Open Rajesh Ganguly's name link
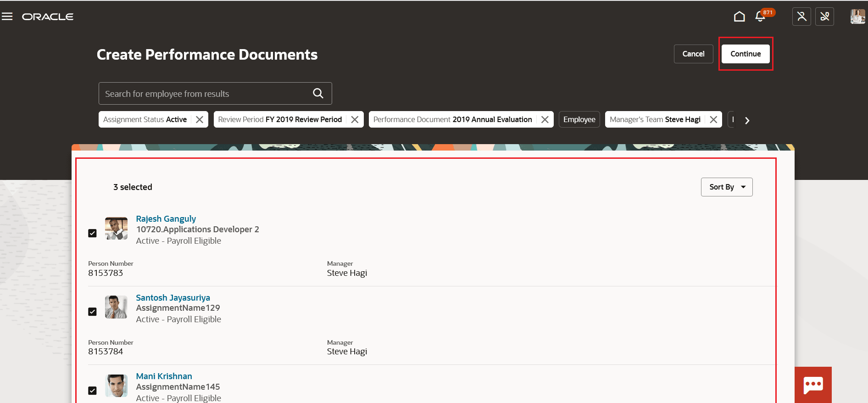Screen dimensions: 868x403 point(166,219)
